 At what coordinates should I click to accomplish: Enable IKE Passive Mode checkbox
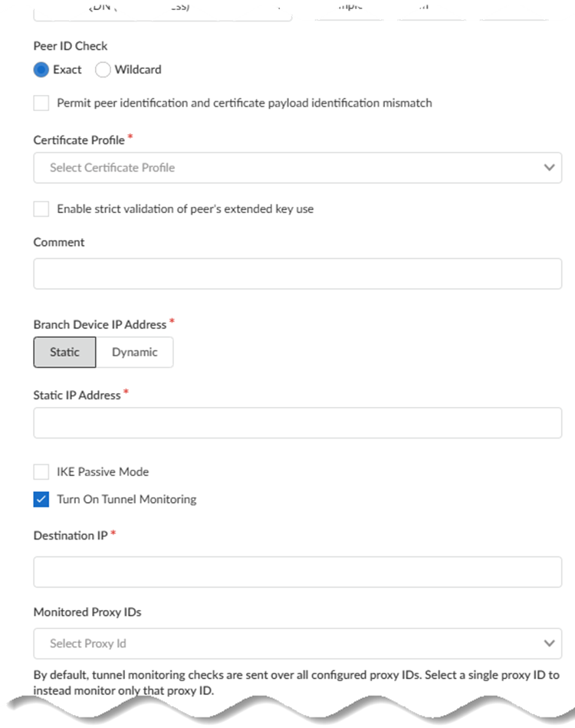[41, 472]
